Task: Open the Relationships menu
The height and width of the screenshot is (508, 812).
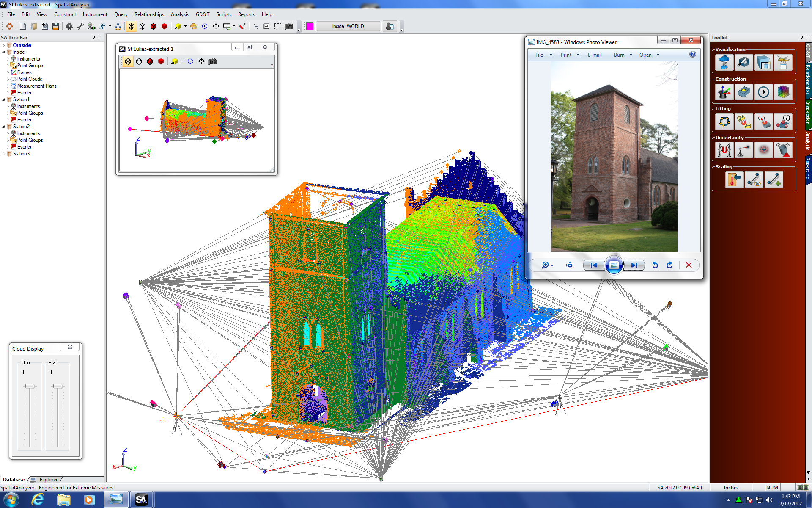Action: (149, 14)
